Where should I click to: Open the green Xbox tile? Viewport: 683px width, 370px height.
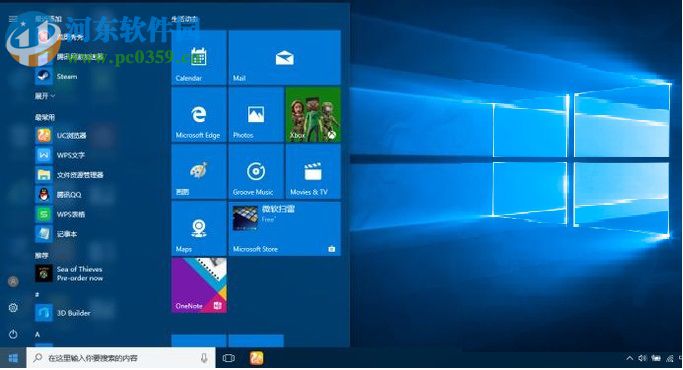click(x=313, y=115)
